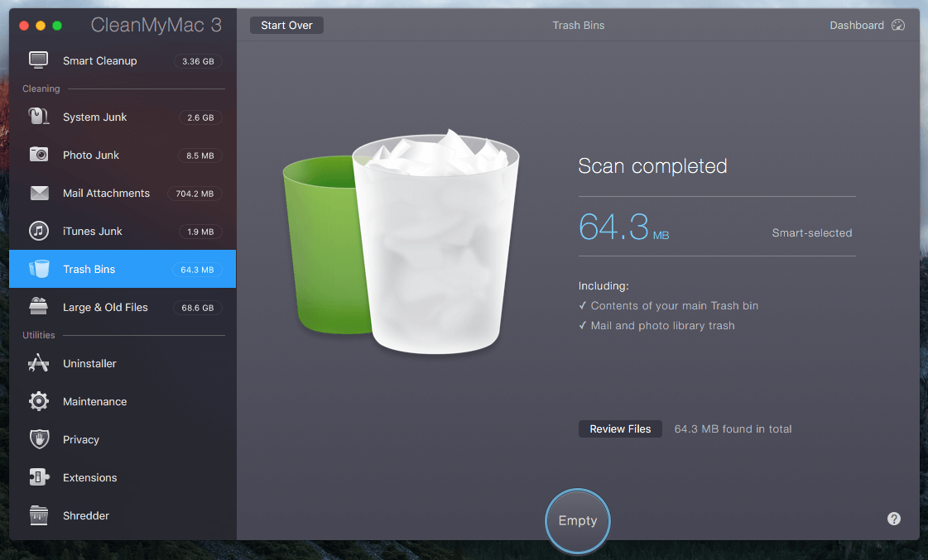Click the Uninstaller icon
The image size is (928, 560).
pyautogui.click(x=38, y=363)
